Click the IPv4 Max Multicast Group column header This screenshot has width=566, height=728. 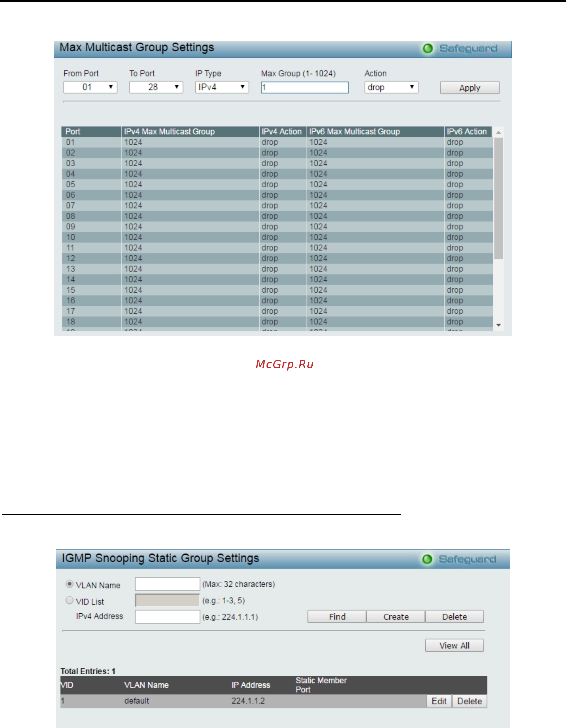click(x=190, y=132)
